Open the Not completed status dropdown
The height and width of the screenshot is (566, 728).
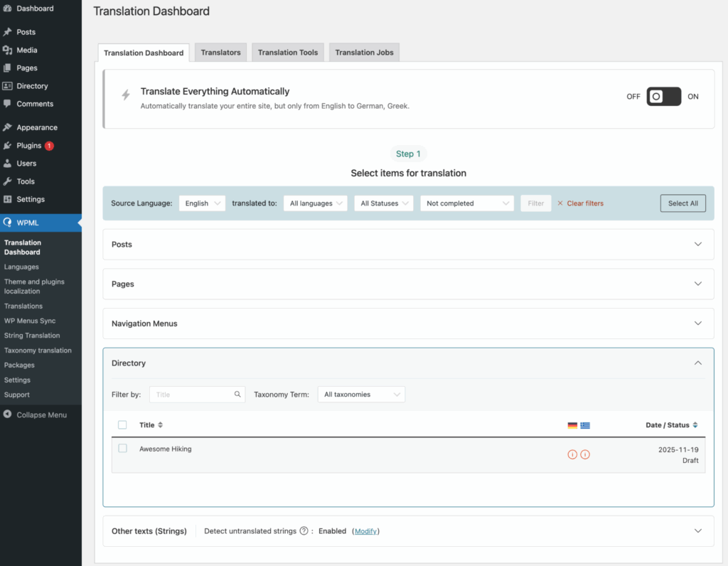click(467, 203)
